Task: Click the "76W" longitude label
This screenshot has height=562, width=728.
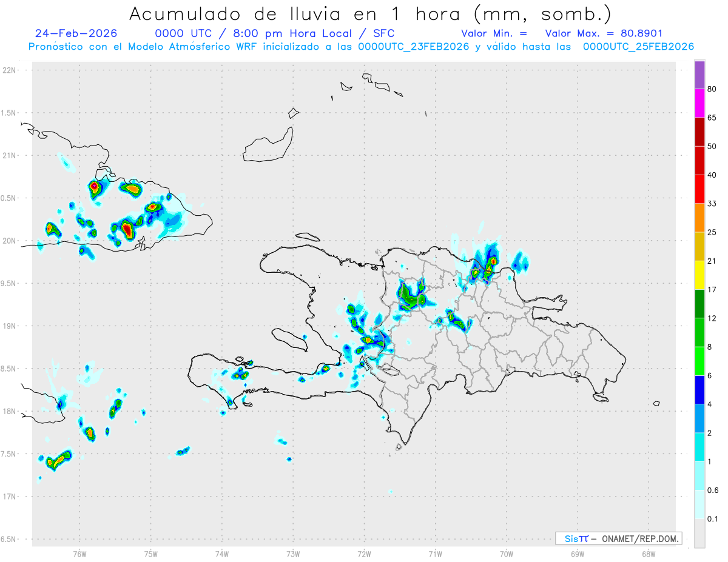Action: (x=79, y=554)
